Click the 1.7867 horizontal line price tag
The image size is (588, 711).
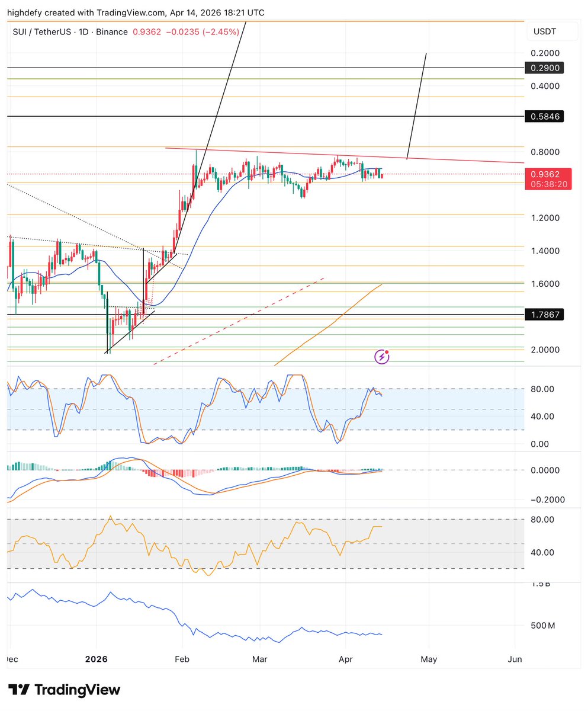click(544, 315)
